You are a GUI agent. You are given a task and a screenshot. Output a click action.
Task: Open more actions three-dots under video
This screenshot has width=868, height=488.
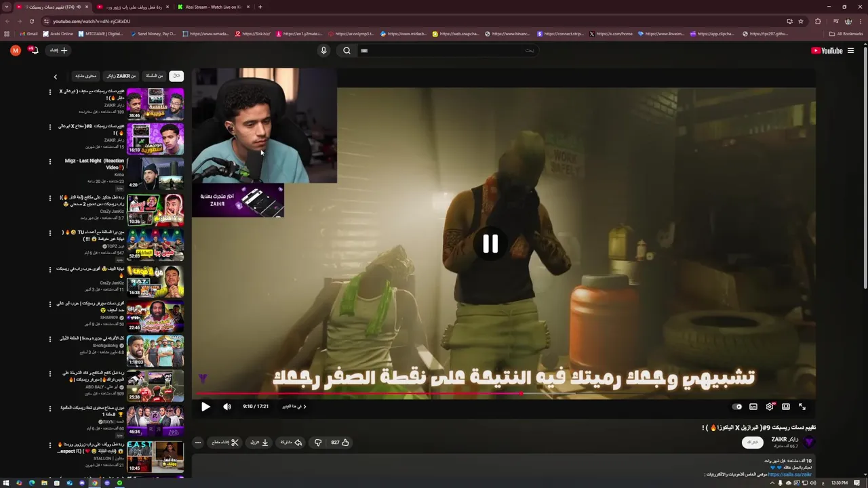coord(198,443)
